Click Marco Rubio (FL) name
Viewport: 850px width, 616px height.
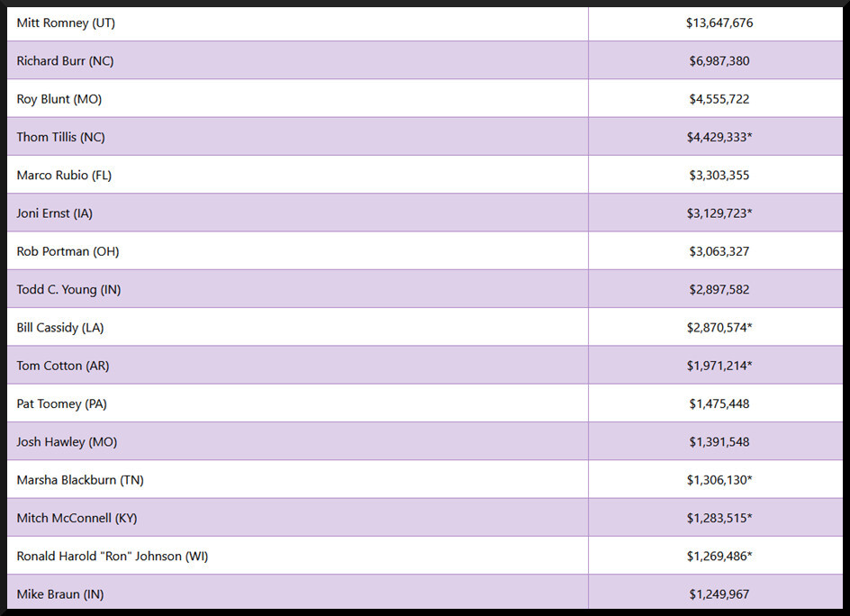pyautogui.click(x=64, y=176)
